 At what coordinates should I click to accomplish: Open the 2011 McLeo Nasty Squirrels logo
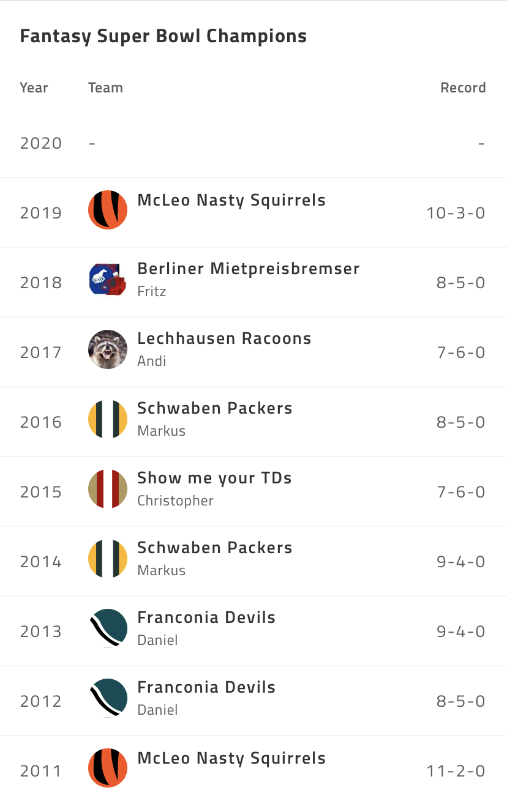pos(108,768)
